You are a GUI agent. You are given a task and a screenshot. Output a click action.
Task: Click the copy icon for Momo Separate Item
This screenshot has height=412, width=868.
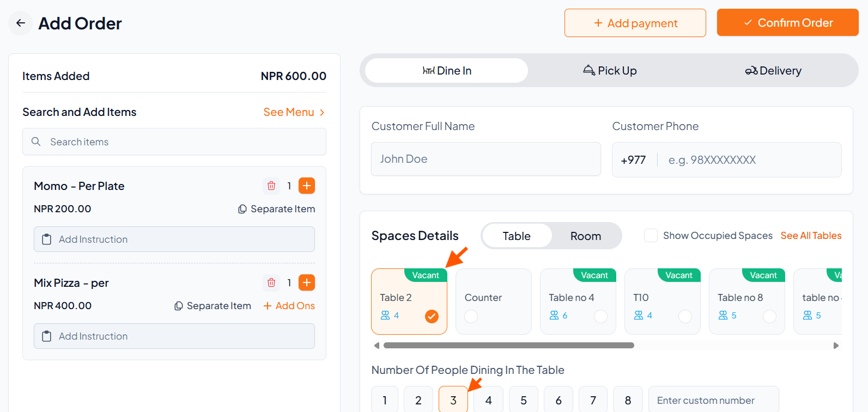tap(242, 209)
